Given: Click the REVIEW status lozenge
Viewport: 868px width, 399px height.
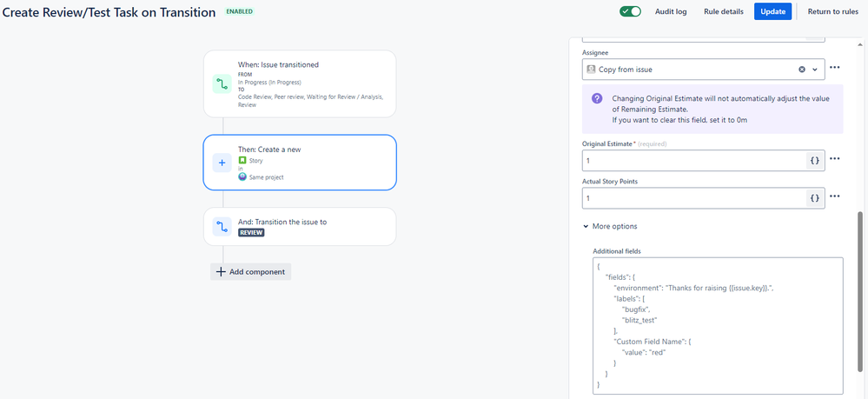Looking at the screenshot, I should tap(251, 233).
